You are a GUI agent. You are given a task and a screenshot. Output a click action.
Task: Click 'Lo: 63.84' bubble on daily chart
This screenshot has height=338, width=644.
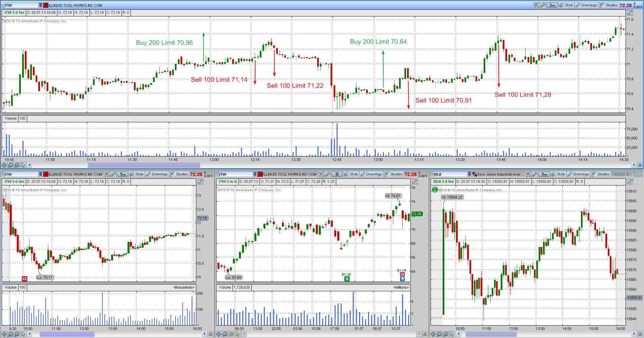click(234, 278)
